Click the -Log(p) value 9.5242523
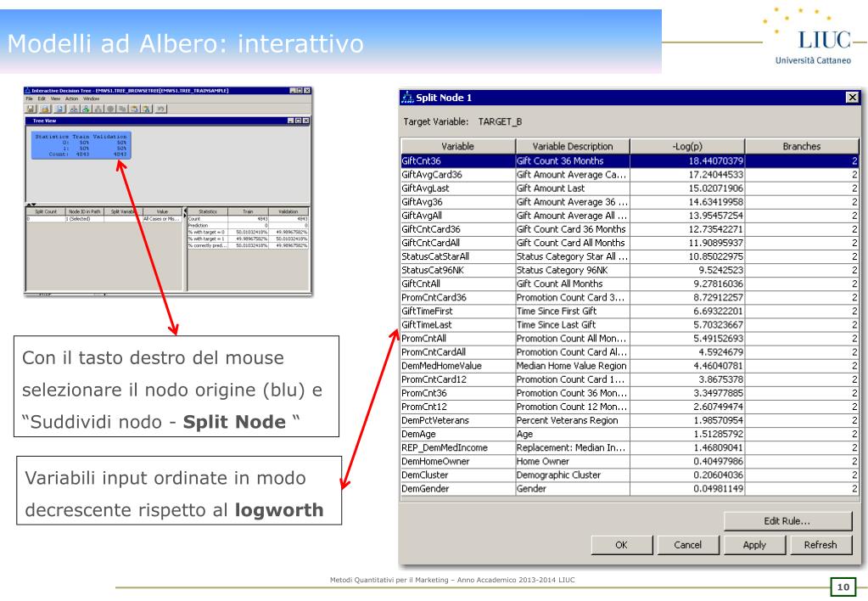The height and width of the screenshot is (601, 868). [687, 270]
